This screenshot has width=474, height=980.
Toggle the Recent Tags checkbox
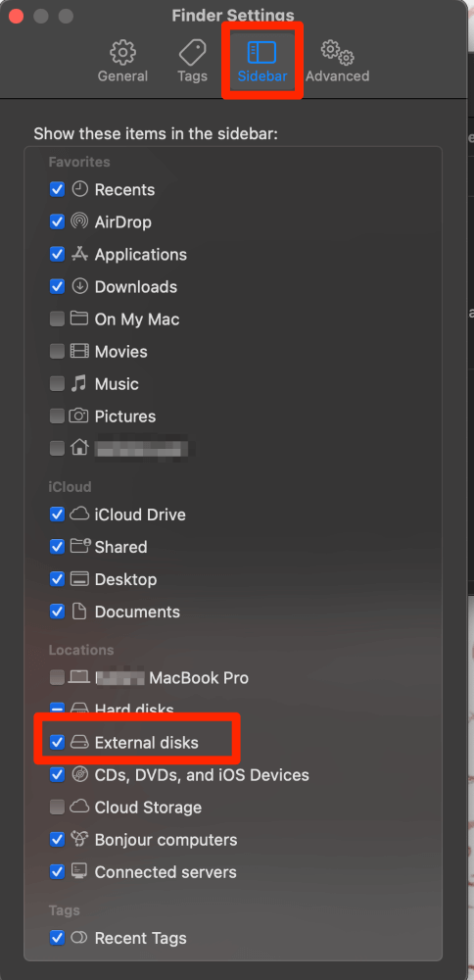pos(57,938)
